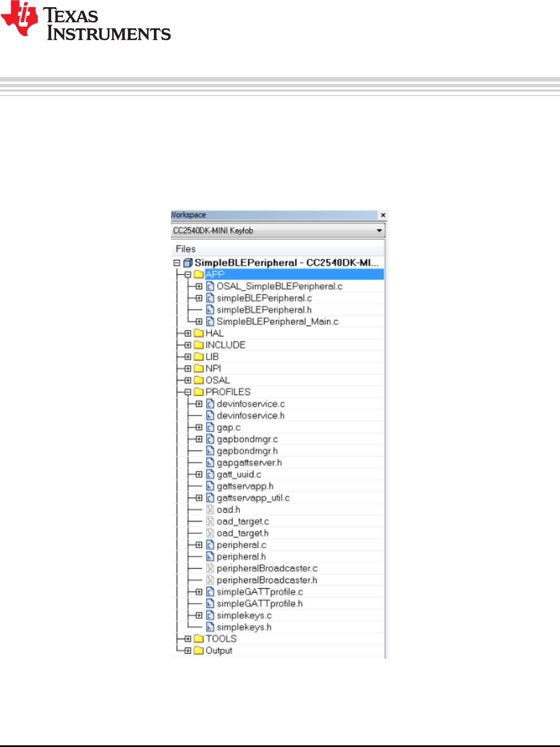Expand the Output folder

coord(188,650)
